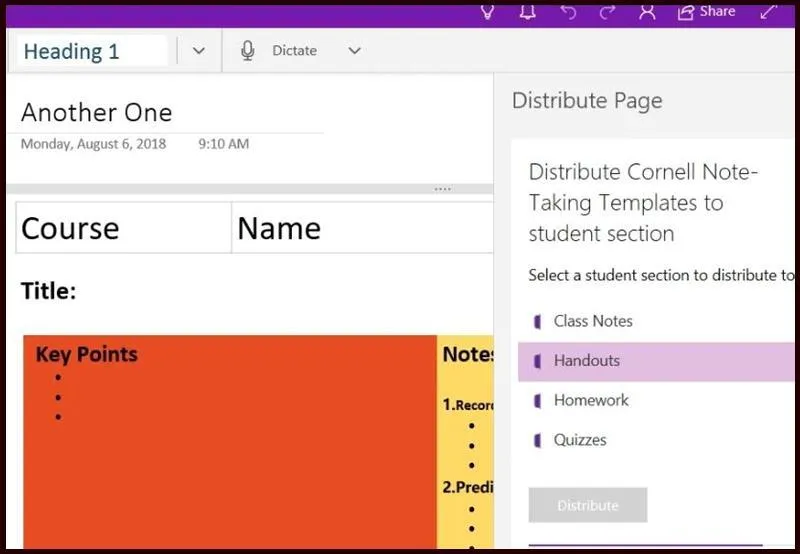This screenshot has height=554, width=800.
Task: Click the Select a student section instruction
Action: (x=661, y=275)
